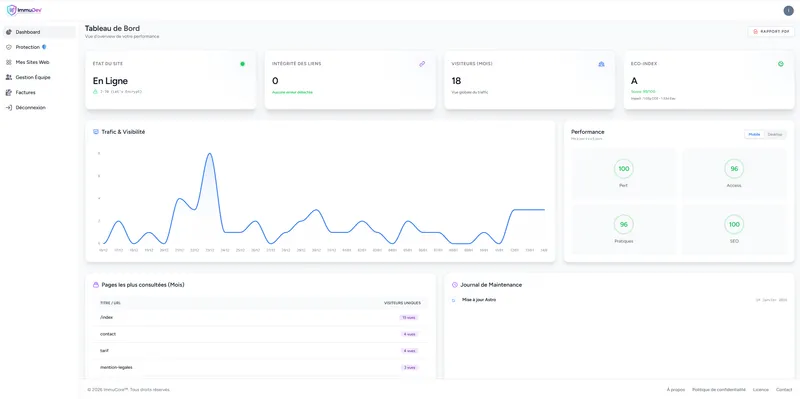Open Politique de confidentialité link
This screenshot has width=800, height=399.
719,389
